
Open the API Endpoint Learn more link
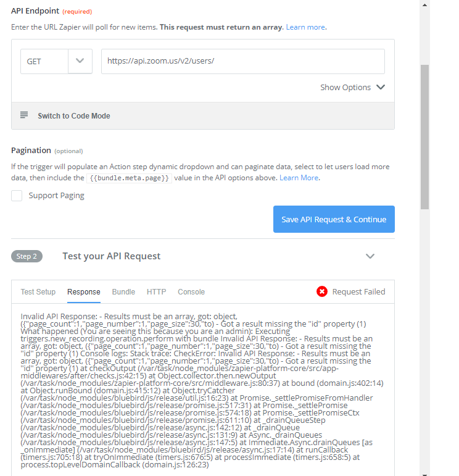click(x=305, y=27)
